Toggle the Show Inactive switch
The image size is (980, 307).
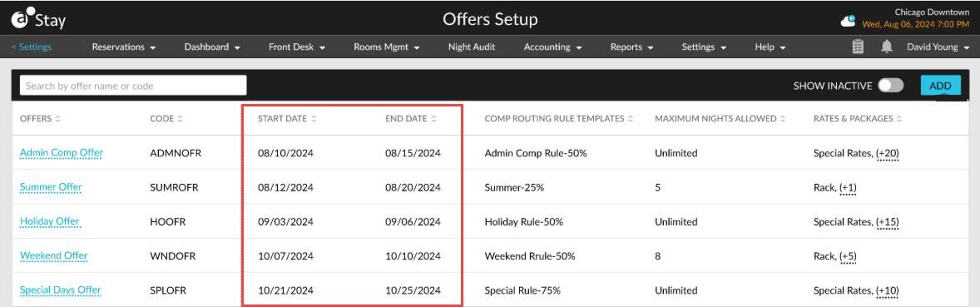[x=891, y=86]
